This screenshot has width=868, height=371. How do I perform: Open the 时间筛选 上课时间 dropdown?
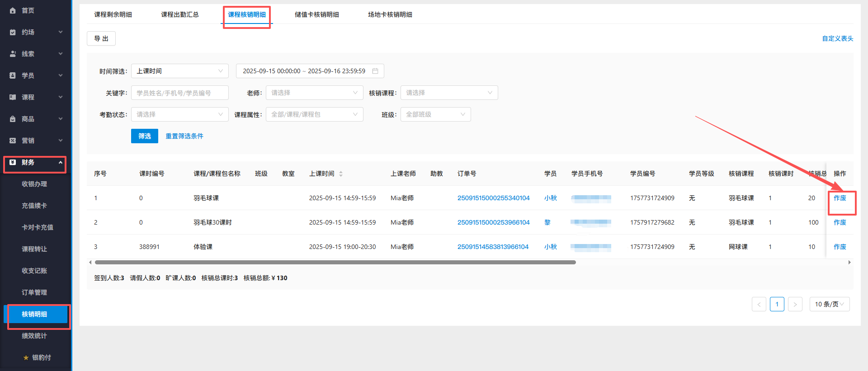tap(179, 71)
